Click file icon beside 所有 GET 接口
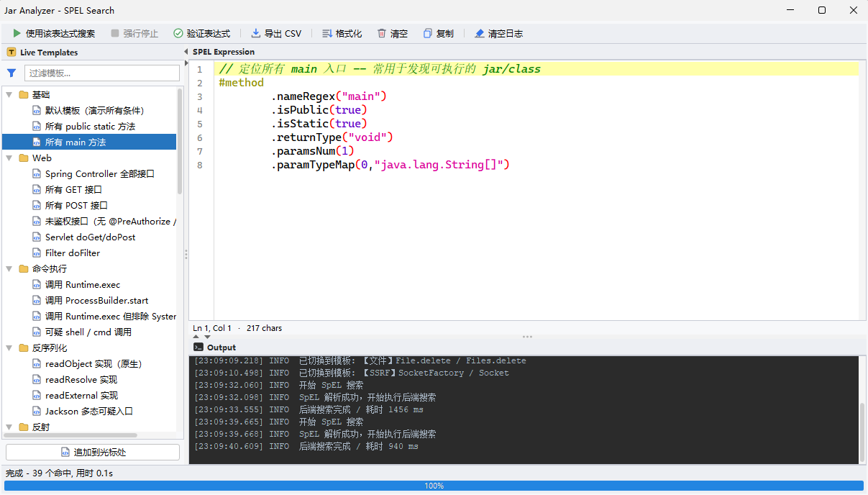The width and height of the screenshot is (868, 495). (37, 189)
